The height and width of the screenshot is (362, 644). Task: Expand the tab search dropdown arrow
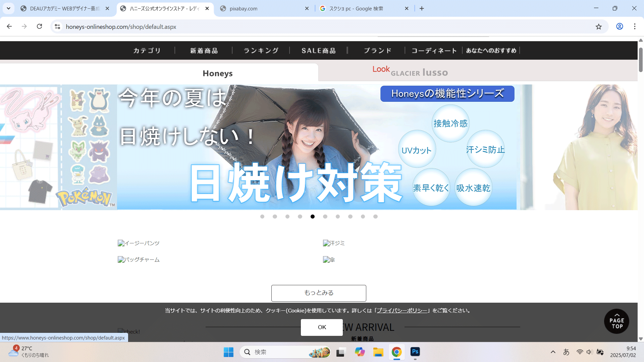pos(9,8)
